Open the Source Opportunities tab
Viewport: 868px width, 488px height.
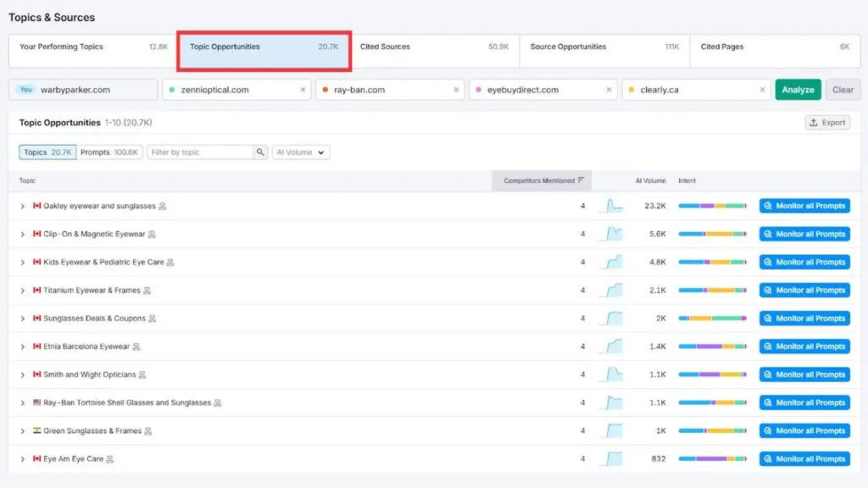click(x=604, y=51)
